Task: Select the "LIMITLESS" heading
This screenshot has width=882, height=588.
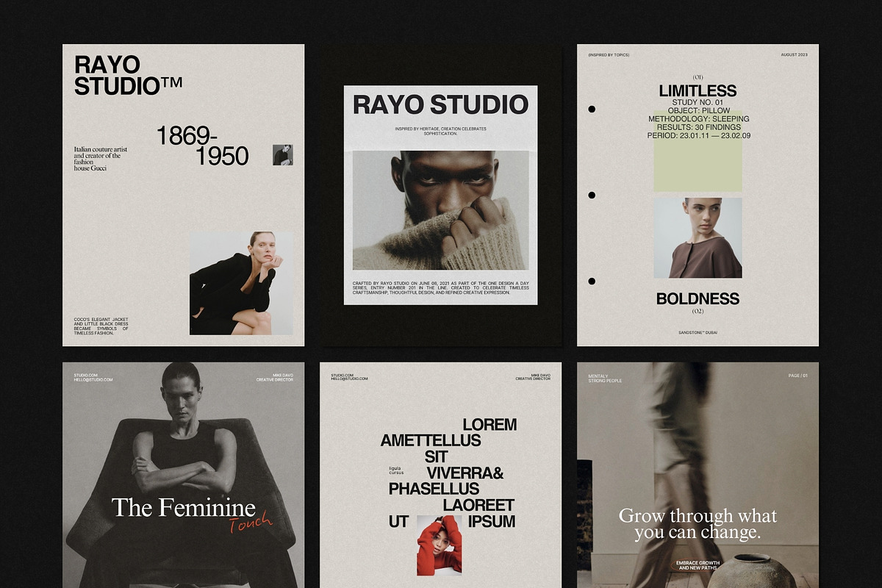Action: [698, 91]
